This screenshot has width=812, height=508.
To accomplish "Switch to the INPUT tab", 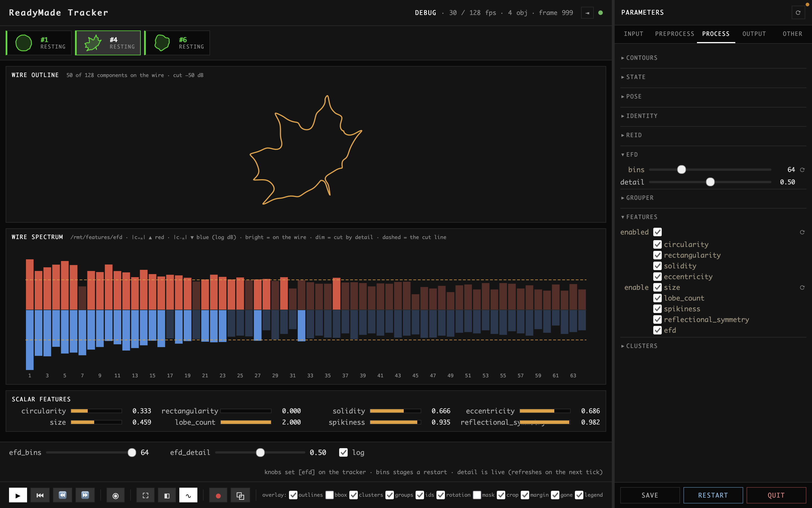I will coord(634,34).
